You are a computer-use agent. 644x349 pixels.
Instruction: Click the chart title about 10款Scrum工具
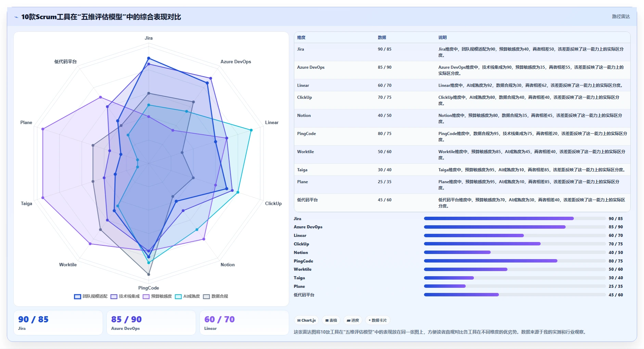(101, 17)
